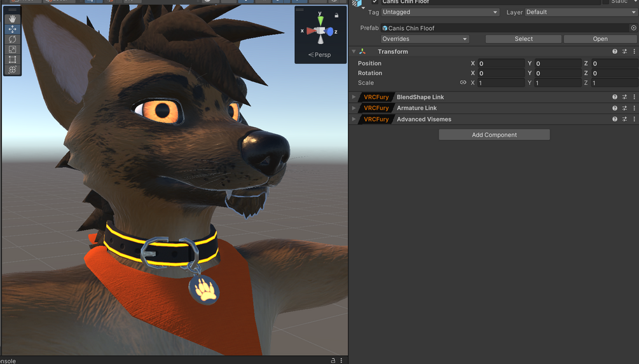Open Armature Link help icon
The image size is (639, 364).
615,108
